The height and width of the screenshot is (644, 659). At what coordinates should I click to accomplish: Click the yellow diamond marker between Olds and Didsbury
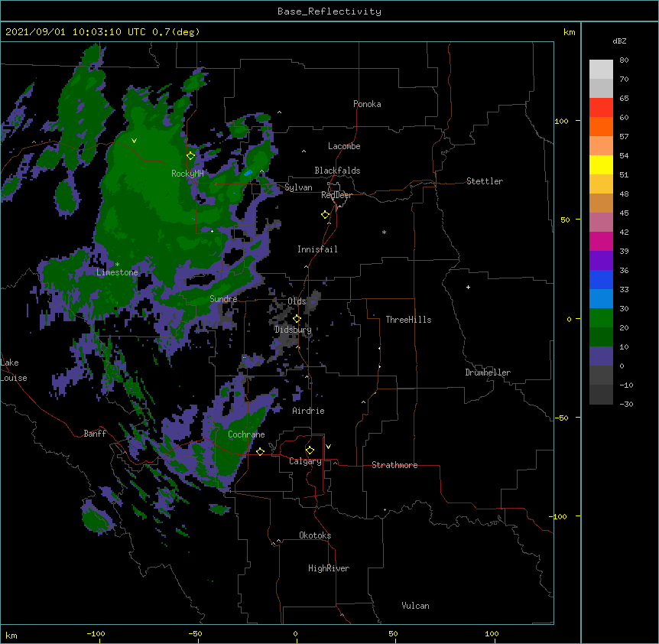tap(297, 319)
